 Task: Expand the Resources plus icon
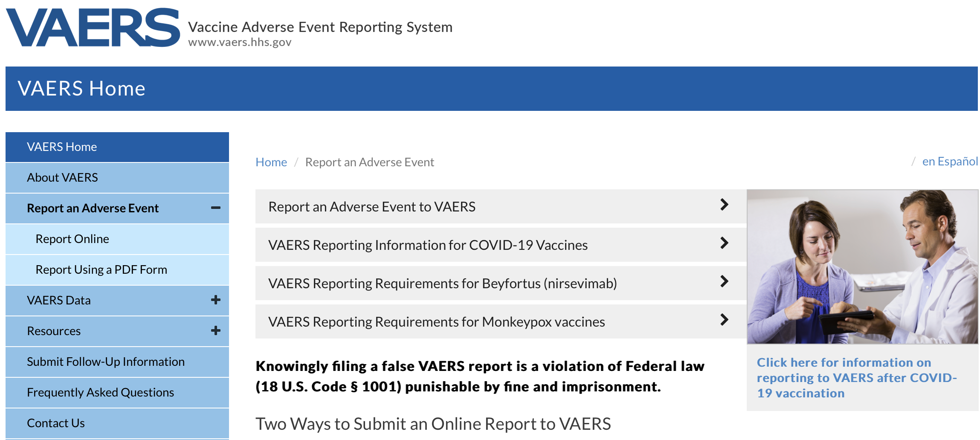coord(216,331)
